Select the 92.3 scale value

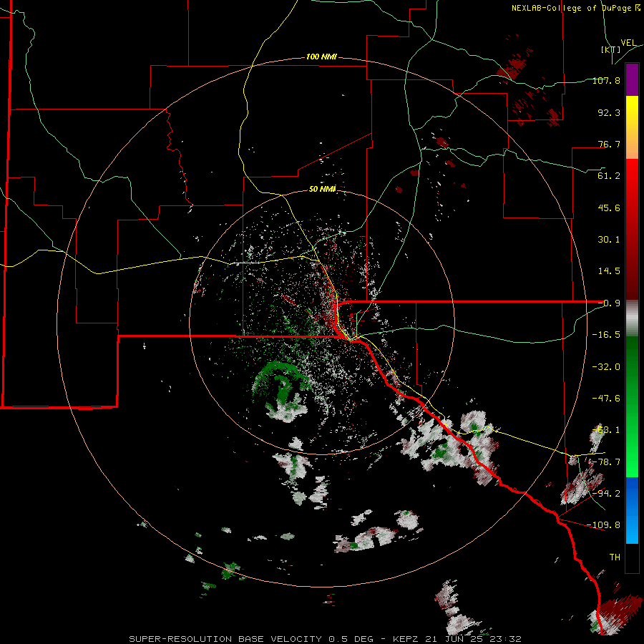click(609, 112)
